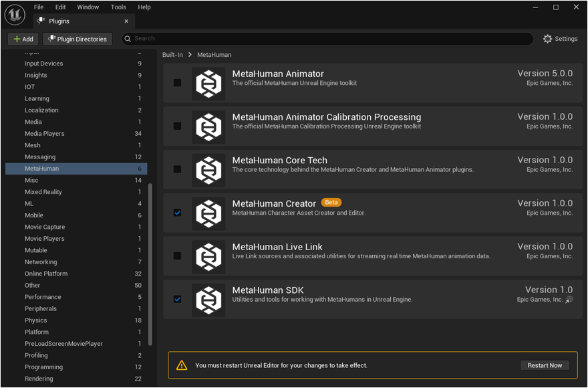Select the Platform category
The width and height of the screenshot is (588, 388).
pos(76,332)
